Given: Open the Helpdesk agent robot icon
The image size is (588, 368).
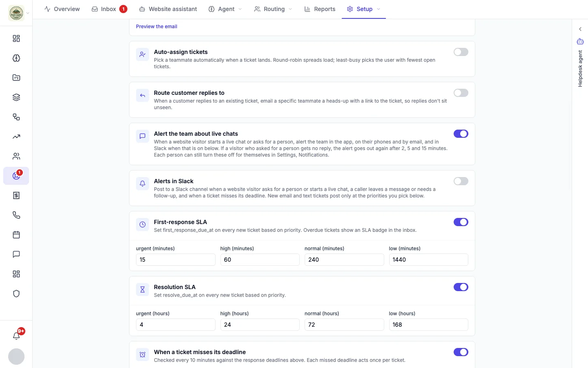Looking at the screenshot, I should [580, 41].
